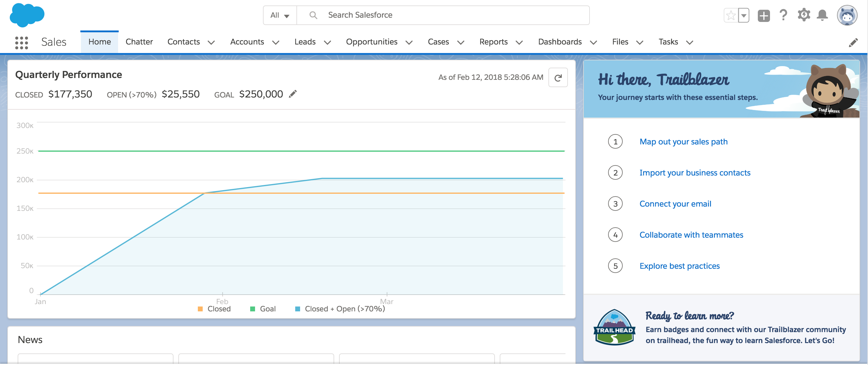Click the search magnifier icon
The height and width of the screenshot is (365, 868).
click(x=313, y=15)
